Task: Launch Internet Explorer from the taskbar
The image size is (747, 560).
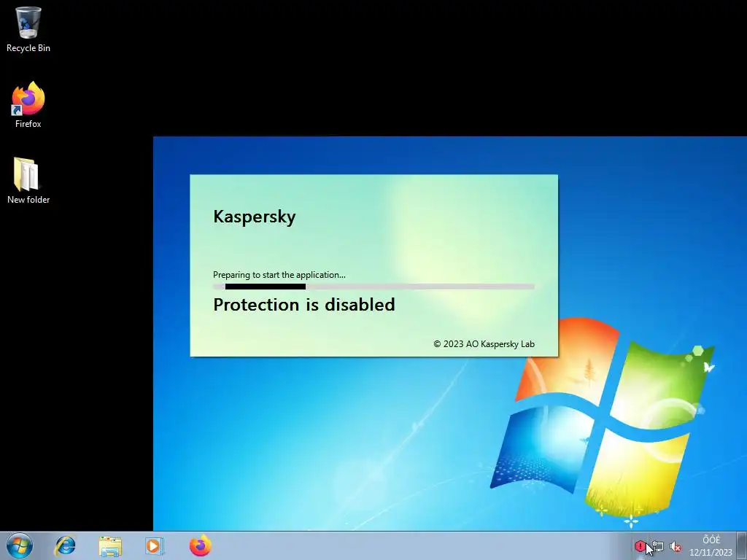Action: (65, 545)
